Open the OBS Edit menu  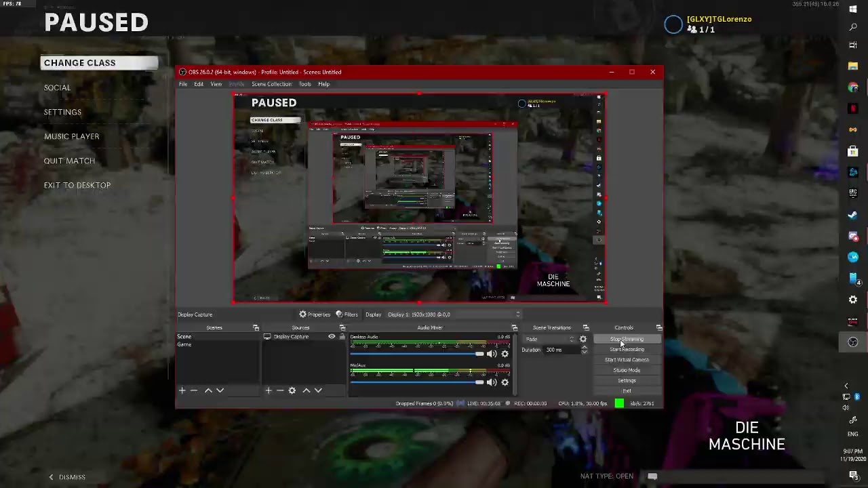(199, 84)
